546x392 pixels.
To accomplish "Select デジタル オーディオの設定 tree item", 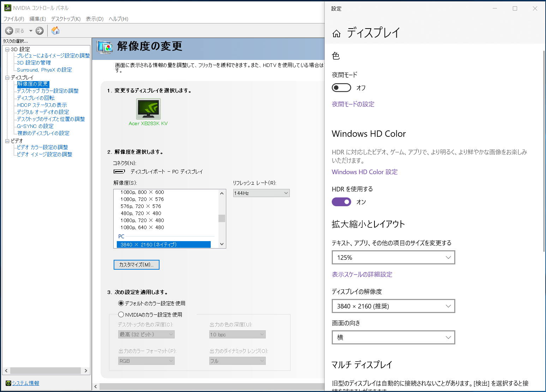I will click(x=43, y=112).
